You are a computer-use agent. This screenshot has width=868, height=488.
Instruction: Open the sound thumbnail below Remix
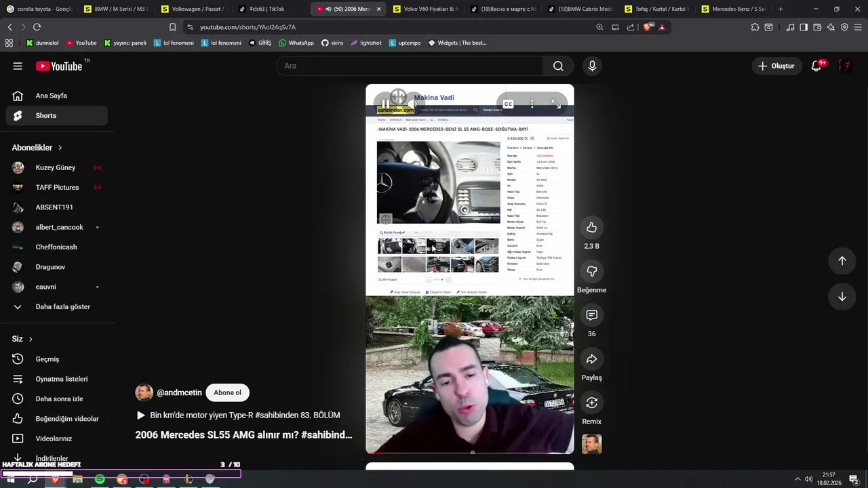(591, 444)
